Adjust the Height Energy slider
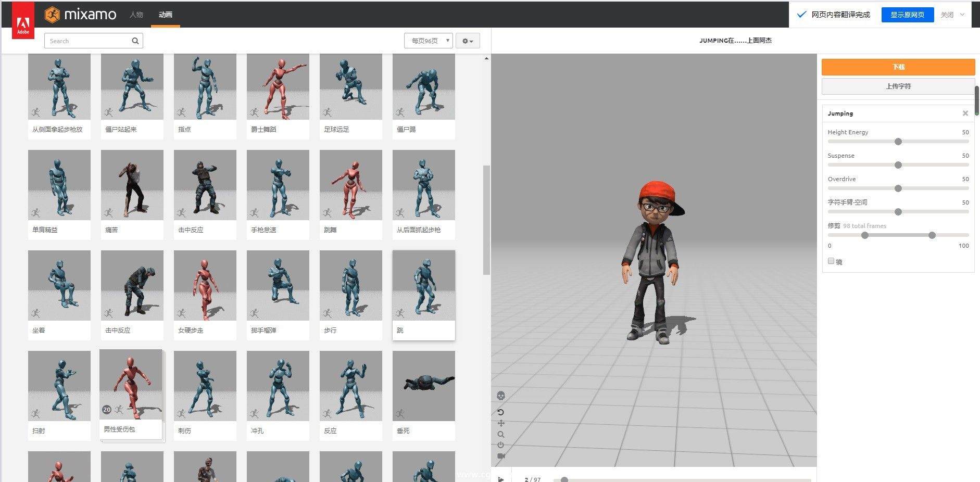 pos(898,142)
